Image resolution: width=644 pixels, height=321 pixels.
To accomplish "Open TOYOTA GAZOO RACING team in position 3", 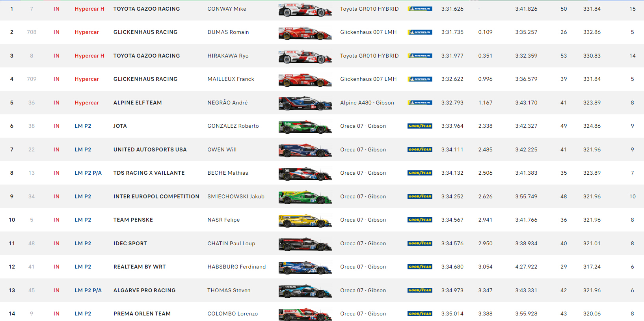I will click(x=147, y=56).
